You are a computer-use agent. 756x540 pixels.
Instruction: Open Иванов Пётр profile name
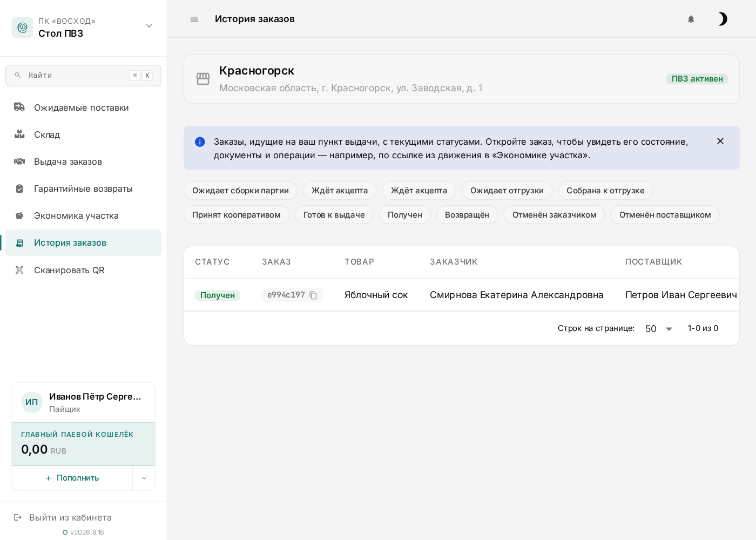coord(95,396)
